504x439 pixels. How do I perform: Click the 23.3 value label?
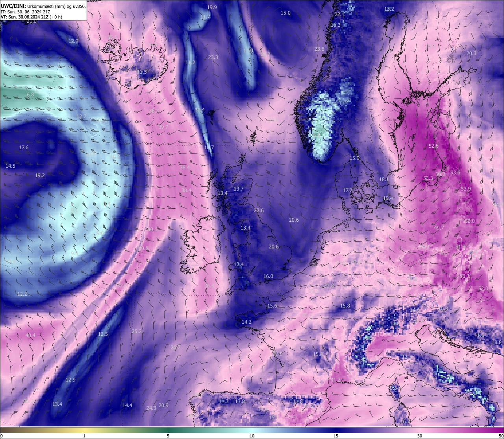click(213, 57)
